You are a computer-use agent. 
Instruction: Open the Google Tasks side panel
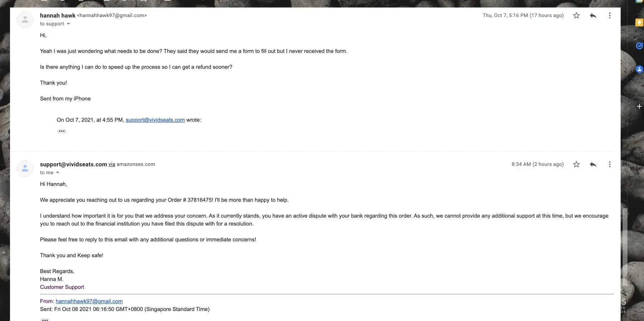pos(639,46)
